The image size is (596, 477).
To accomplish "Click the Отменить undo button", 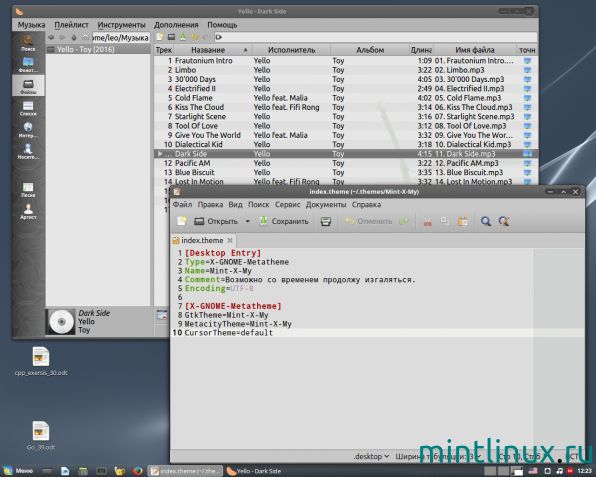I will (369, 221).
